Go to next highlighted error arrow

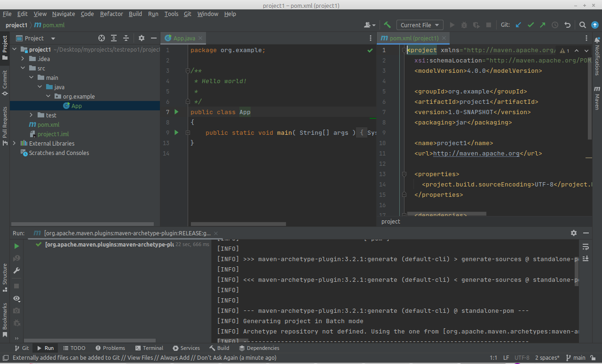point(586,50)
